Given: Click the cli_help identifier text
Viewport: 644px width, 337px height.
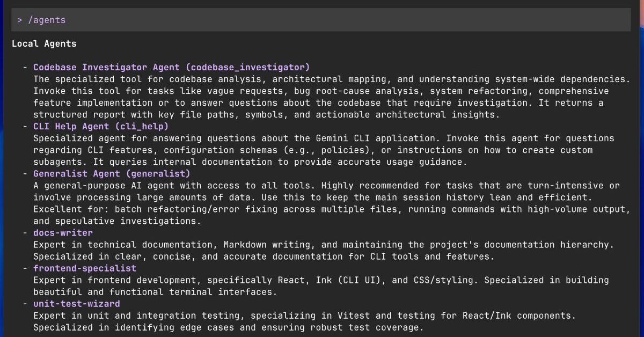Looking at the screenshot, I should [143, 126].
